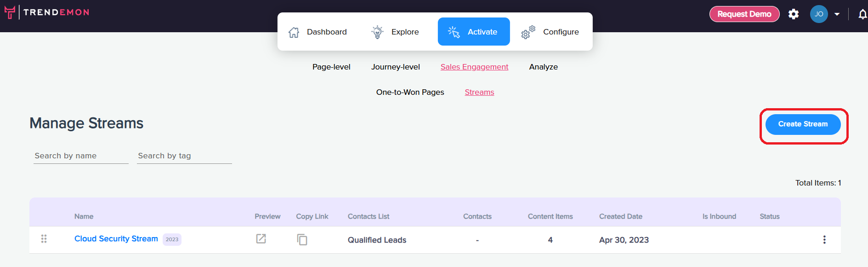
Task: Open the settings gear icon
Action: (794, 14)
